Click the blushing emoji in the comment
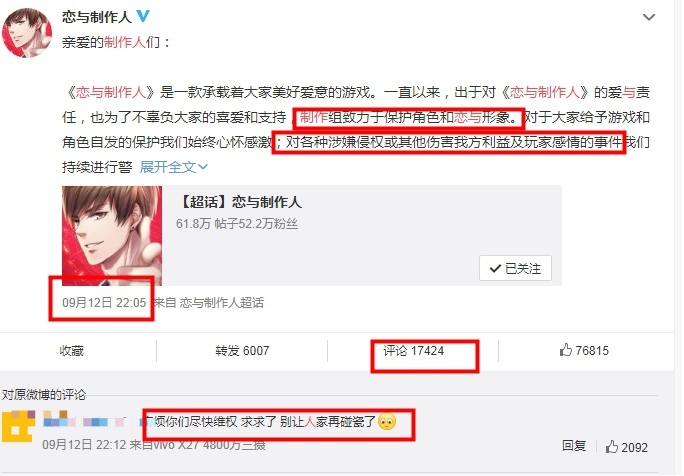The image size is (684, 476). (x=387, y=421)
